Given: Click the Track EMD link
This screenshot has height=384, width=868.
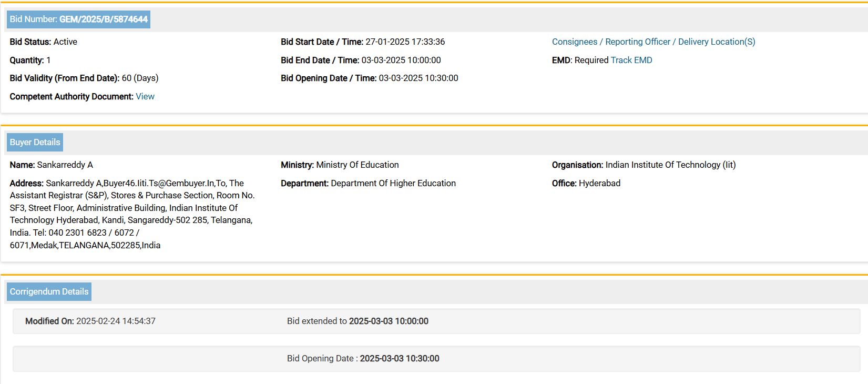Looking at the screenshot, I should (x=631, y=60).
